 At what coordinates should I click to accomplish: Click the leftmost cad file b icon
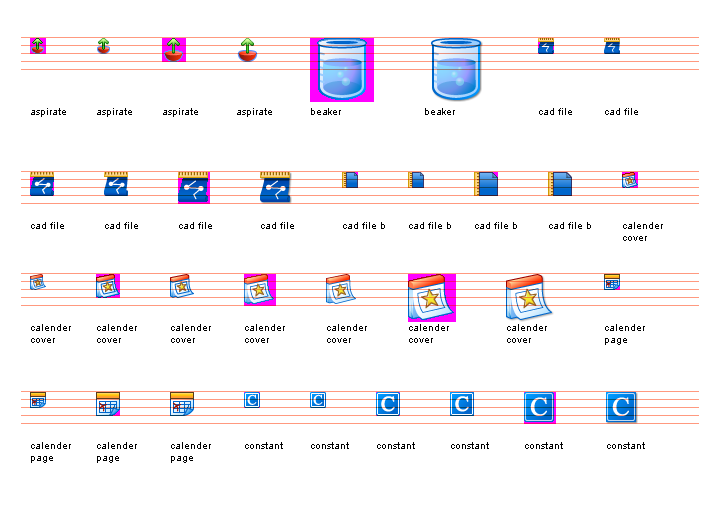pyautogui.click(x=350, y=180)
